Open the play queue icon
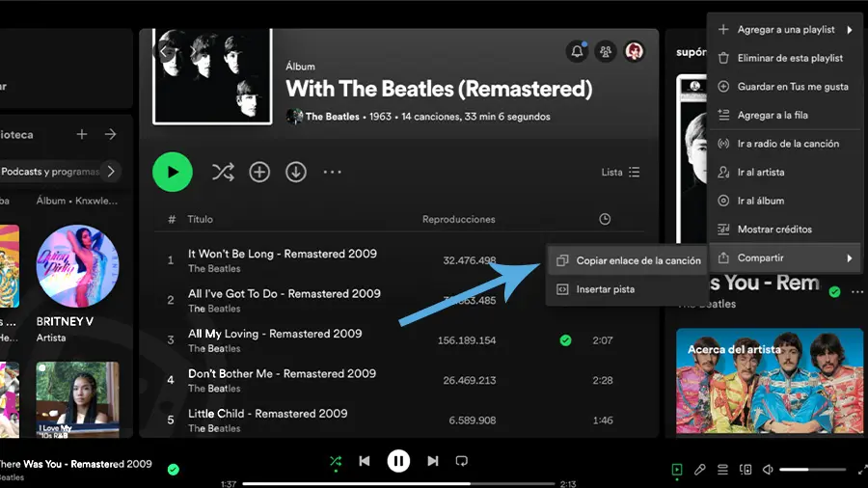Image resolution: width=868 pixels, height=488 pixels. click(x=722, y=469)
